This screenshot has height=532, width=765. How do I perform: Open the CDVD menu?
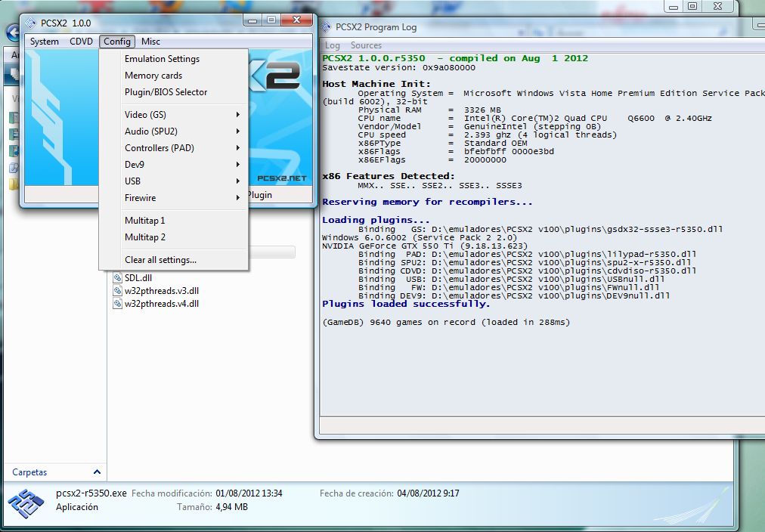[x=81, y=42]
